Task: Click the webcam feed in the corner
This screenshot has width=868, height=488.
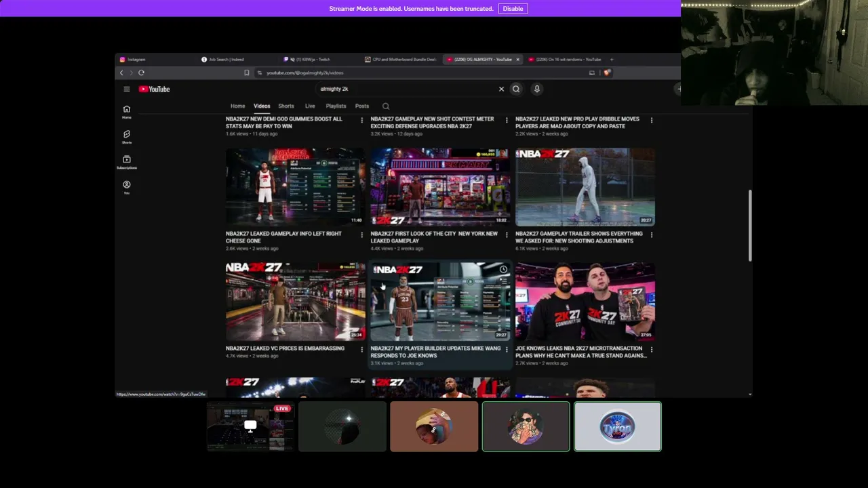Action: tap(774, 53)
